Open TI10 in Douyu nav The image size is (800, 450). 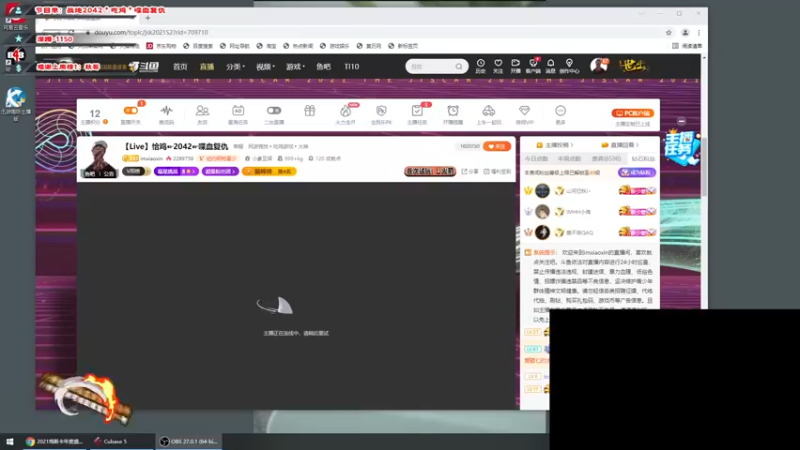[x=352, y=66]
